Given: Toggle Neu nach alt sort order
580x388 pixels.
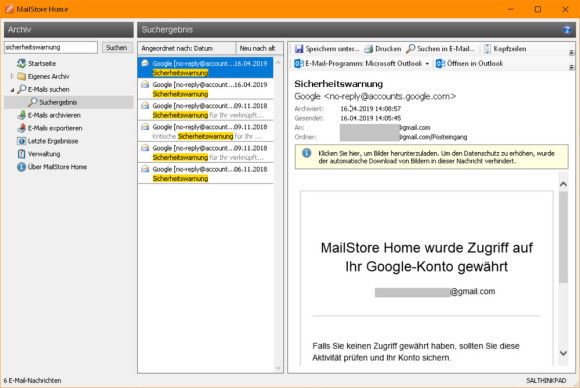Looking at the screenshot, I should pyautogui.click(x=259, y=48).
